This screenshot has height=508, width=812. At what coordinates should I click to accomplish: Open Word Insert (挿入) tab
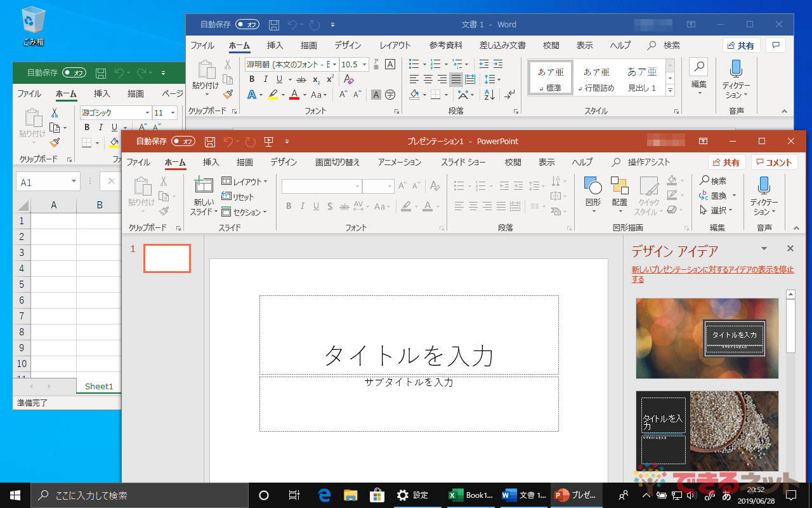(275, 46)
